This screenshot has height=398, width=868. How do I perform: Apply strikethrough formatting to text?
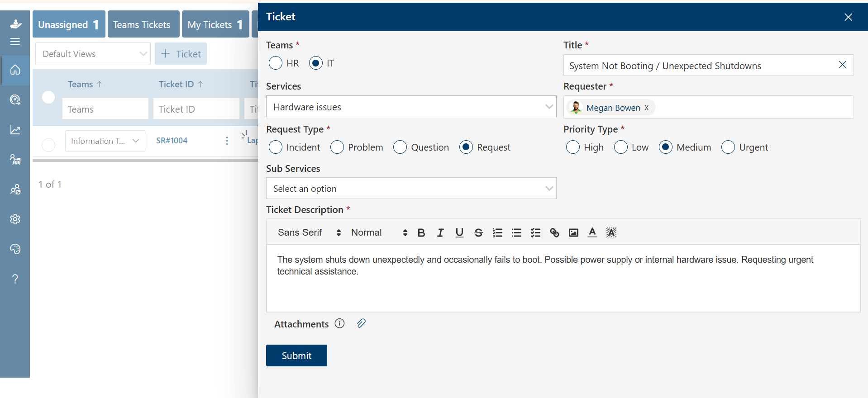(478, 232)
